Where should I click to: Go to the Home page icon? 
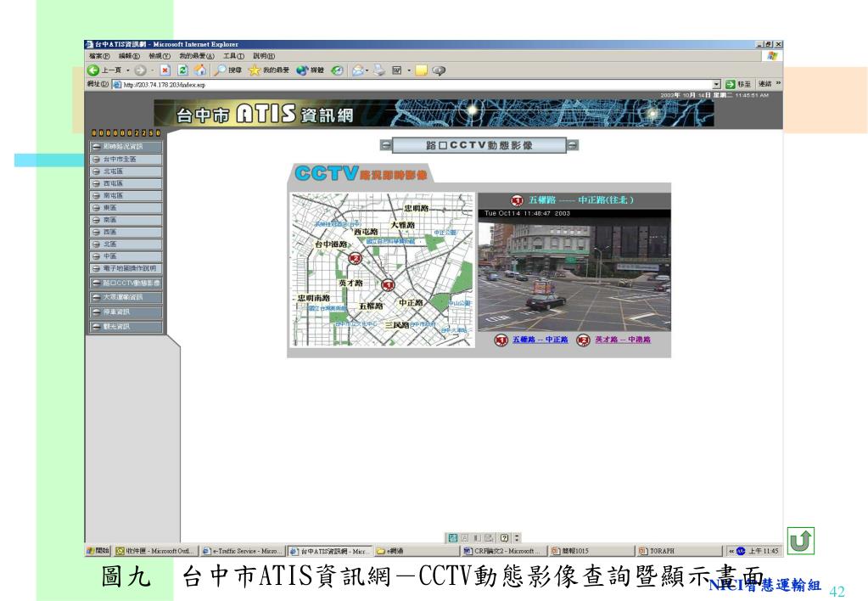tap(198, 70)
